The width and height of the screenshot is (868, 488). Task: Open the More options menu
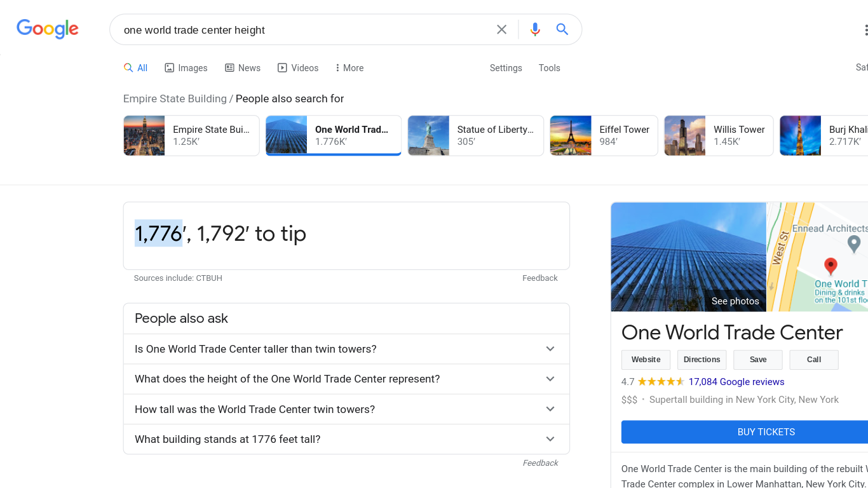point(349,68)
